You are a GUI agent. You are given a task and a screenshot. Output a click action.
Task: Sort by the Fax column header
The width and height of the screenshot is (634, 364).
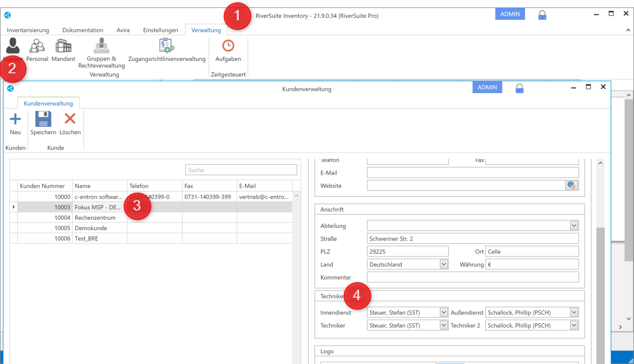pyautogui.click(x=210, y=186)
